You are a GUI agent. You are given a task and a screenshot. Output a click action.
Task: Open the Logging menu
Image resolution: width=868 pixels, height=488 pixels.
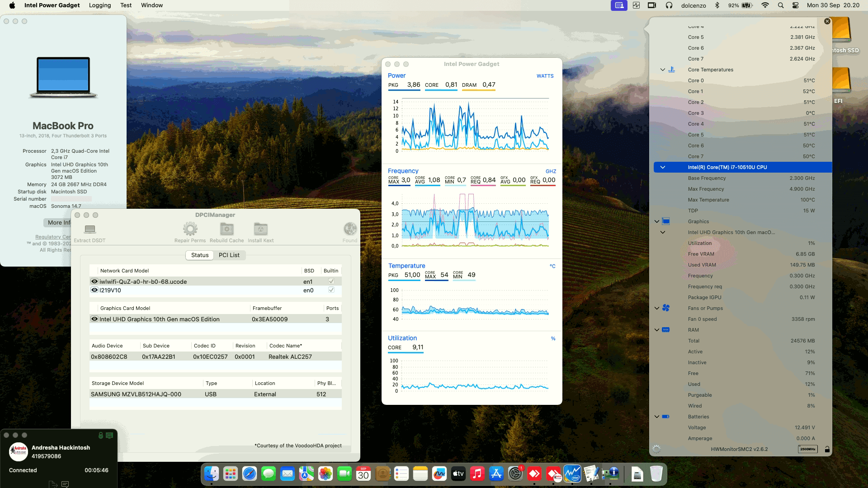click(x=99, y=5)
